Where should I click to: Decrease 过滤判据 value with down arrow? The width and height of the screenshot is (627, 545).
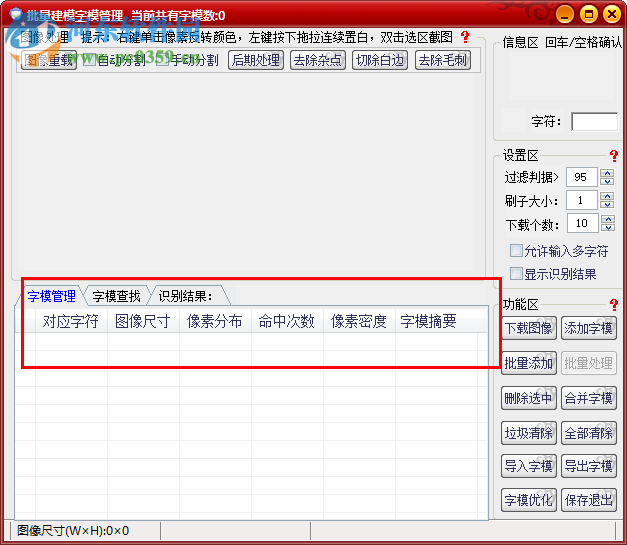[608, 181]
